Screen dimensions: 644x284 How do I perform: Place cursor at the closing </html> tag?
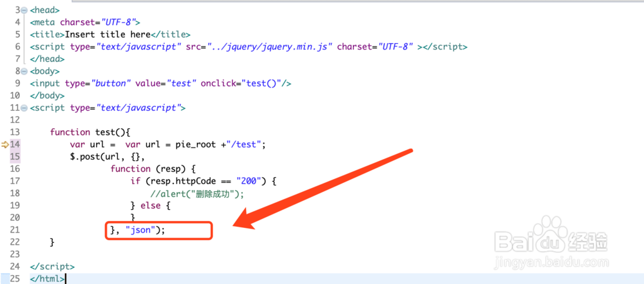click(x=47, y=279)
